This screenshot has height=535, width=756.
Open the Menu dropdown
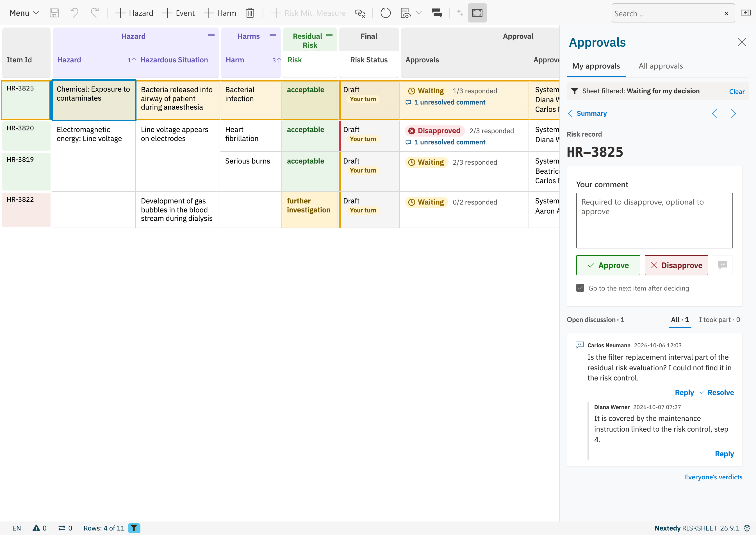pos(24,13)
